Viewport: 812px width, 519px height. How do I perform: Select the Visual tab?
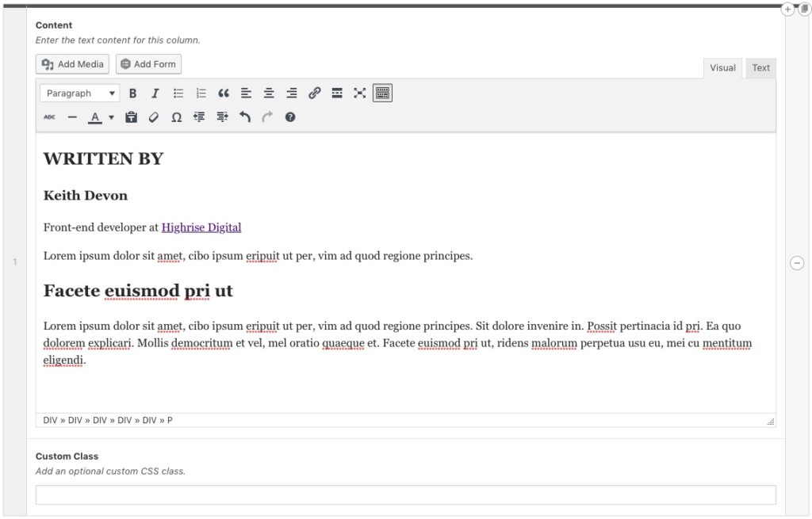[x=722, y=67]
